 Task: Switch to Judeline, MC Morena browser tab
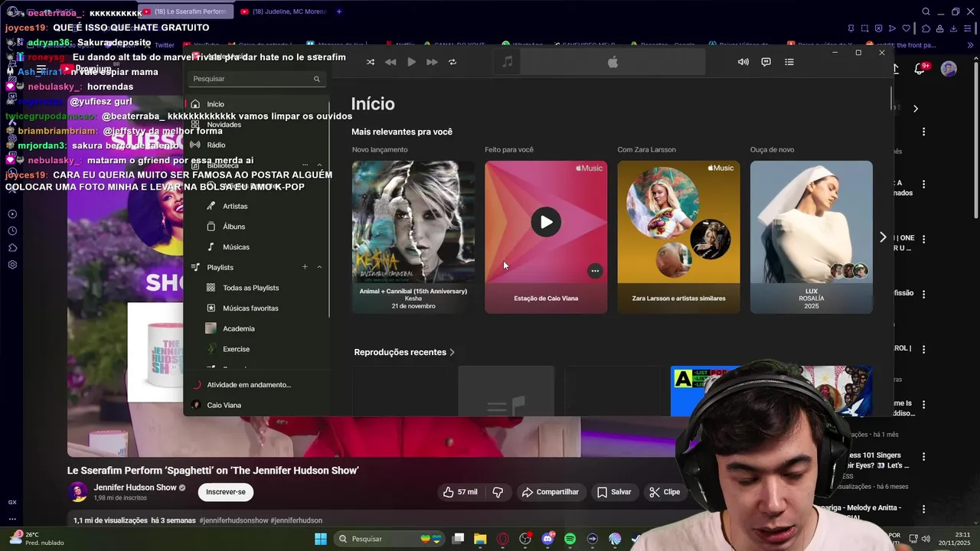283,11
